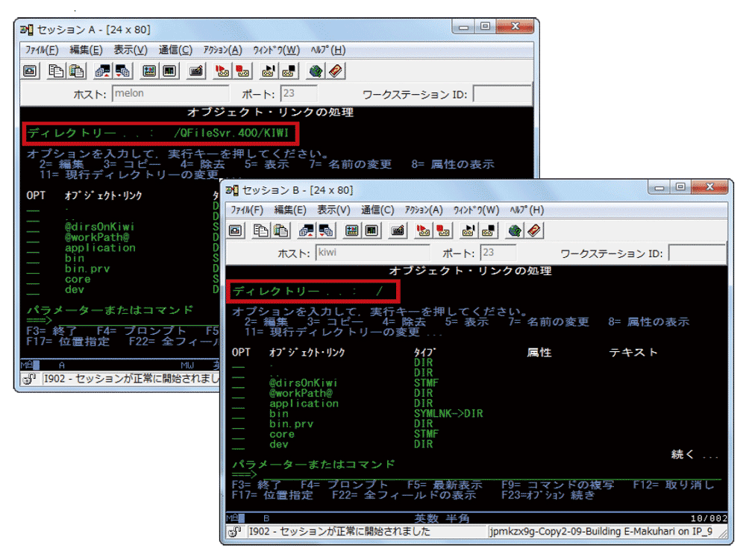This screenshot has height=560, width=746.
Task: Click host field containing kiwi in Session B
Action: pos(372,253)
